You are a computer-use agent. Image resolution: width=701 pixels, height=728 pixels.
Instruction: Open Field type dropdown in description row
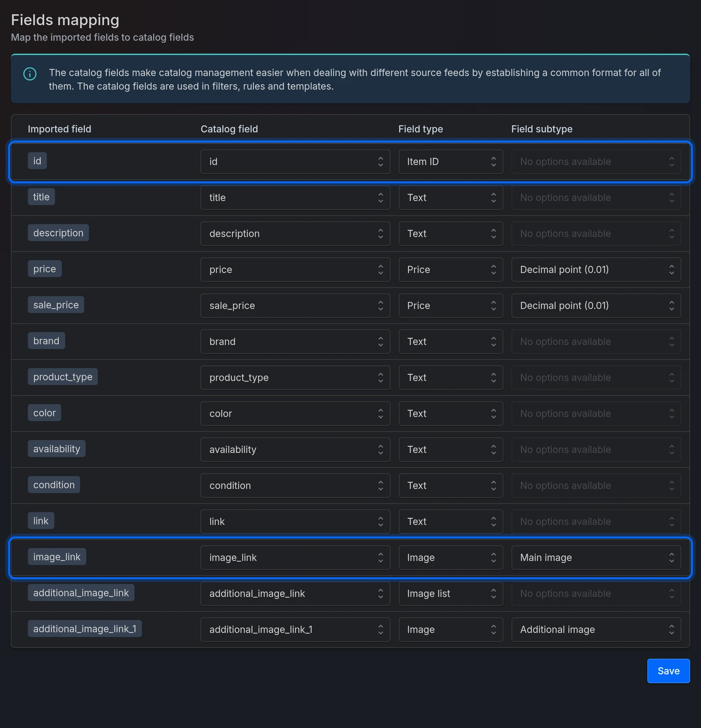click(451, 233)
